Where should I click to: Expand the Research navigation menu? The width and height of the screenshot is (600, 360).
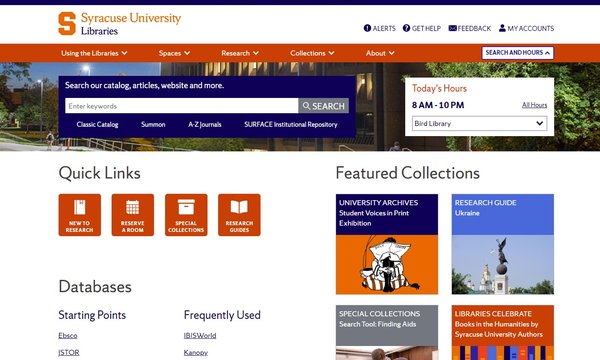(240, 53)
